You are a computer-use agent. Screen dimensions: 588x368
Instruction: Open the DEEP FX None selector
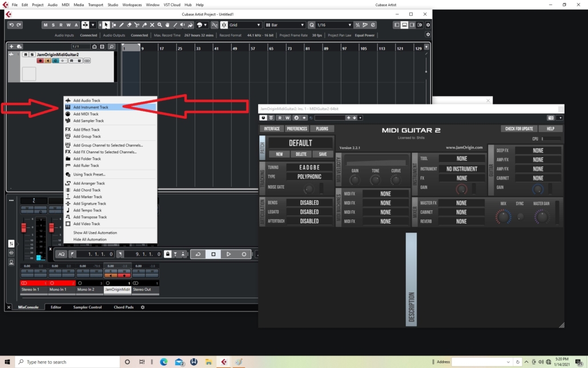pyautogui.click(x=538, y=151)
